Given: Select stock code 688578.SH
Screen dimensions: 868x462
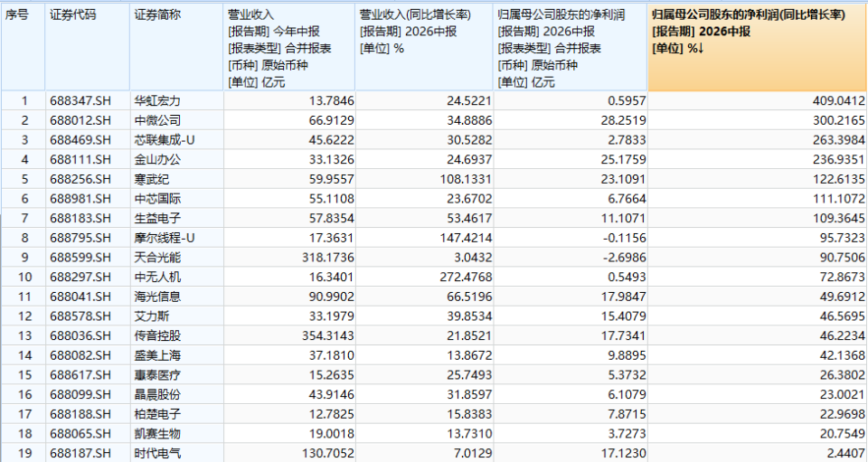Looking at the screenshot, I should (80, 316).
